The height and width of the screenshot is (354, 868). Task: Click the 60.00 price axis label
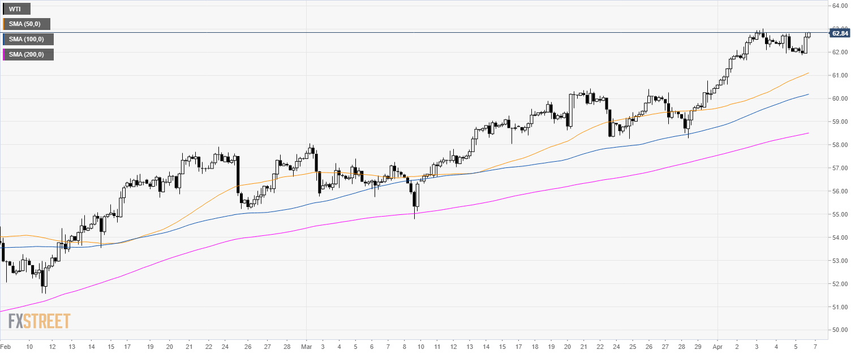(x=839, y=99)
